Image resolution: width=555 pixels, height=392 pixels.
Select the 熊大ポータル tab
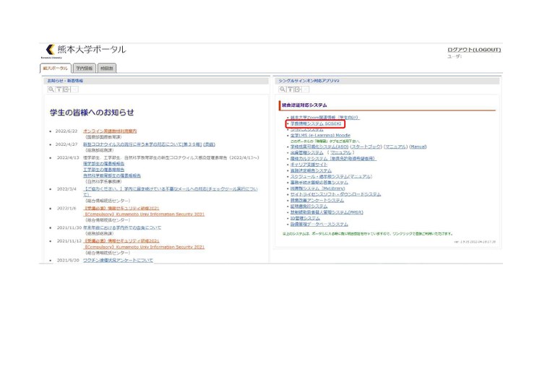[x=56, y=68]
